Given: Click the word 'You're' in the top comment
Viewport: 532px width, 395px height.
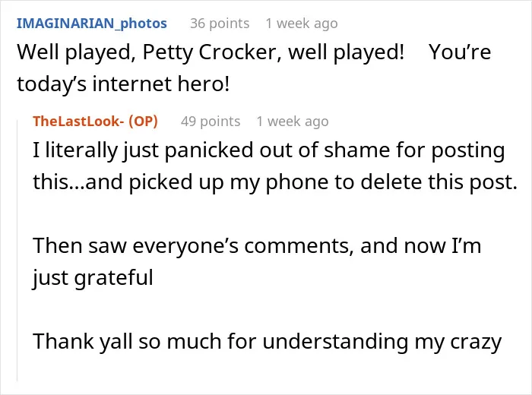Looking at the screenshot, I should pyautogui.click(x=460, y=52).
